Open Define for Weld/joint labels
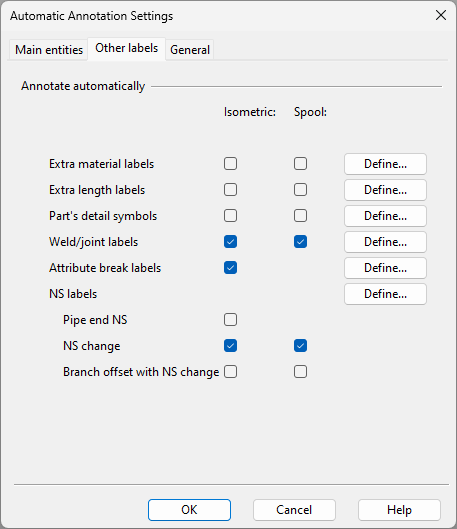Viewport: 457px width, 529px height. (x=385, y=242)
